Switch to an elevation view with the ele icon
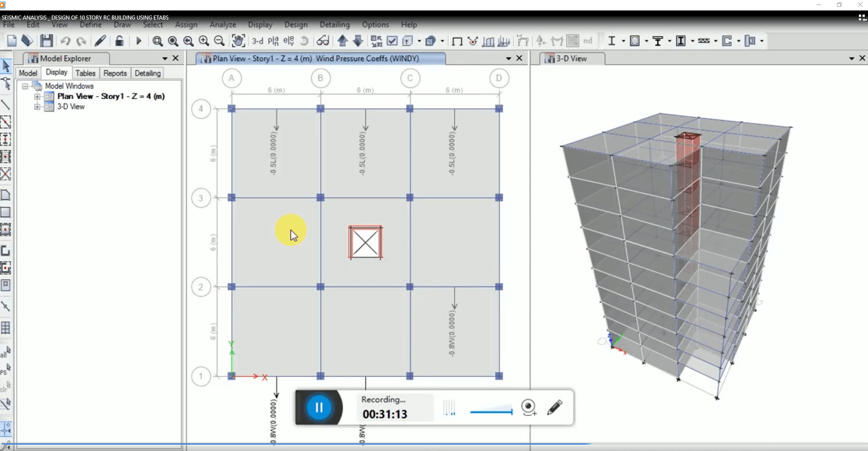This screenshot has height=451, width=868. click(288, 41)
